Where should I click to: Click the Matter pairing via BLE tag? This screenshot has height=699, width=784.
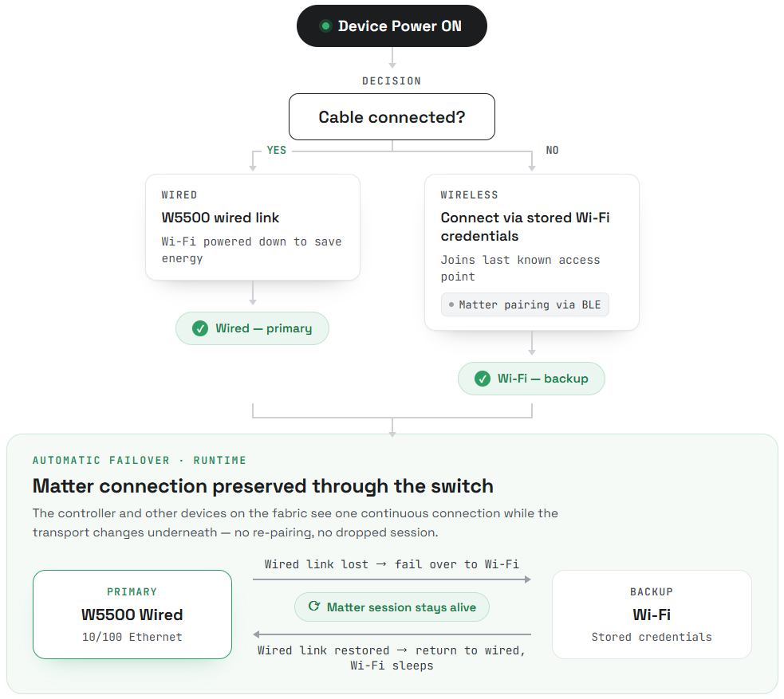pyautogui.click(x=525, y=304)
